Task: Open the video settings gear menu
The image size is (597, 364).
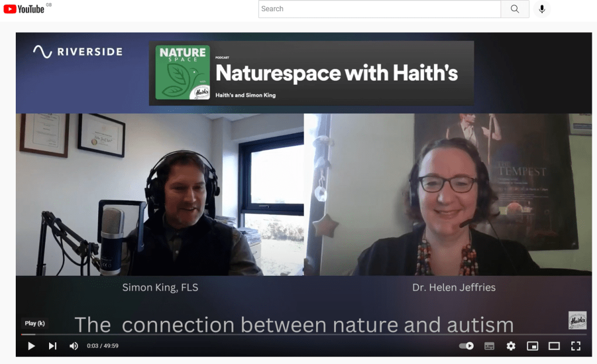Action: pos(511,346)
